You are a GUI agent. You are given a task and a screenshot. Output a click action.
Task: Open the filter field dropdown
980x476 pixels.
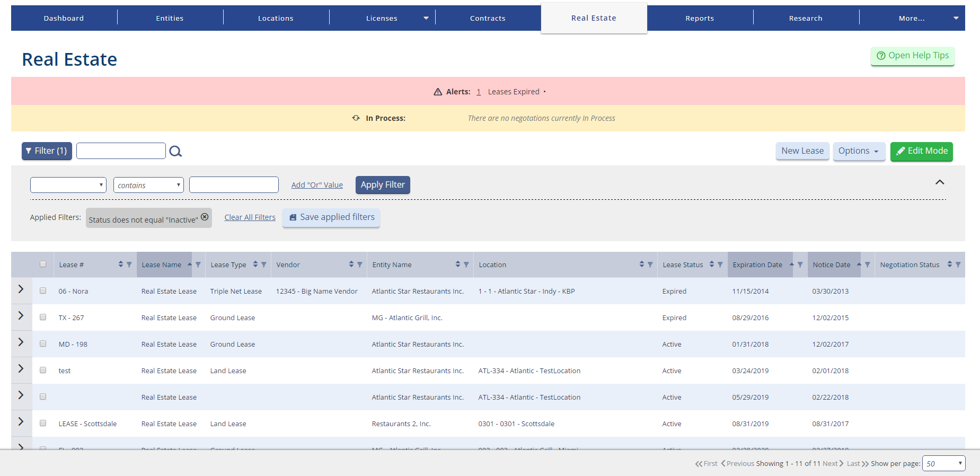[x=68, y=185]
